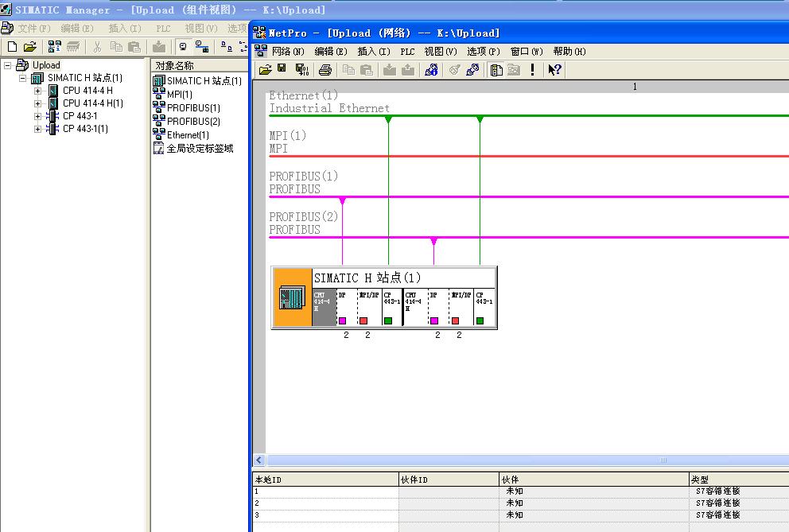Select CPU 414-4 H(1) in tree
Image resolution: width=789 pixels, height=532 pixels.
tap(92, 103)
